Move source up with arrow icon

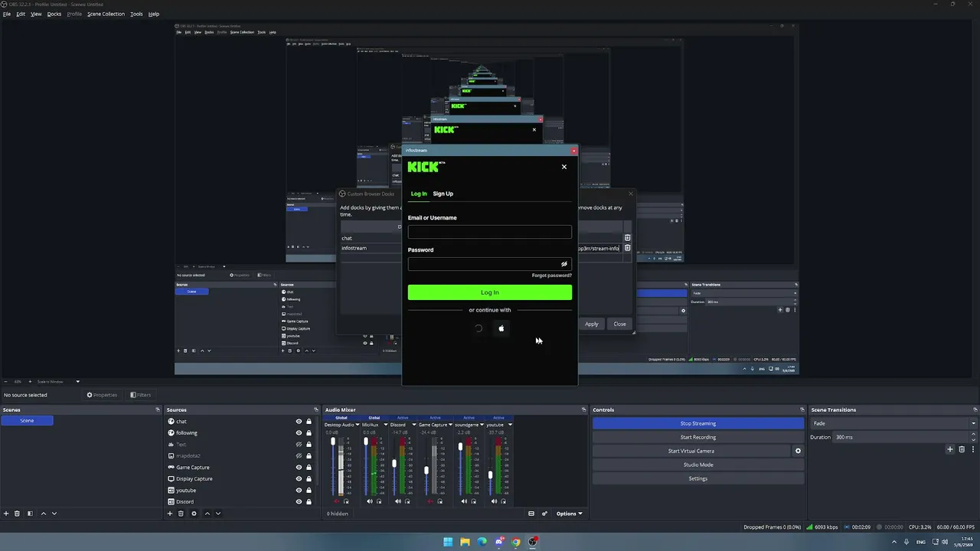(x=207, y=514)
